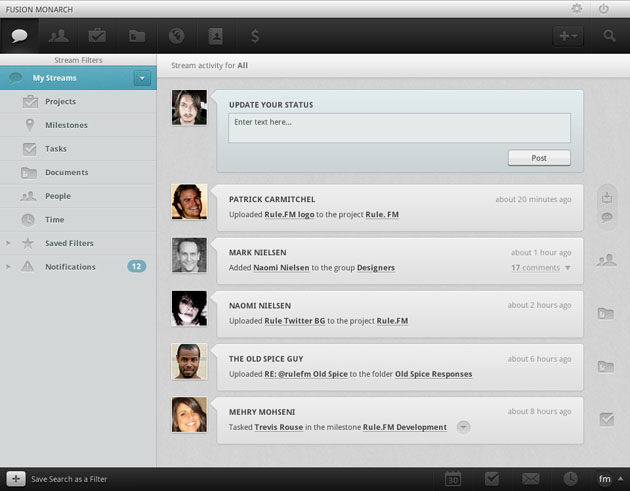
Task: Click the comment bubble icon beside Patrick's post
Action: click(607, 217)
